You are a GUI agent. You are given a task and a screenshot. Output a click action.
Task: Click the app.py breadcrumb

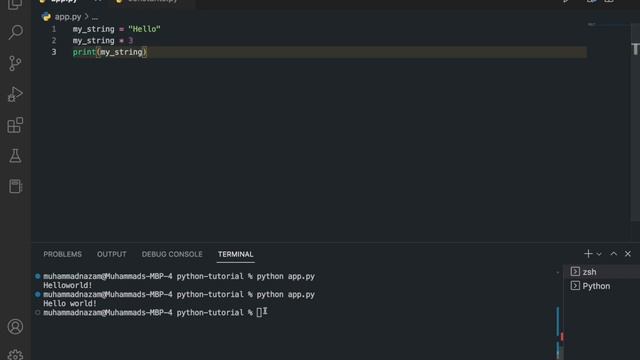[x=68, y=17]
